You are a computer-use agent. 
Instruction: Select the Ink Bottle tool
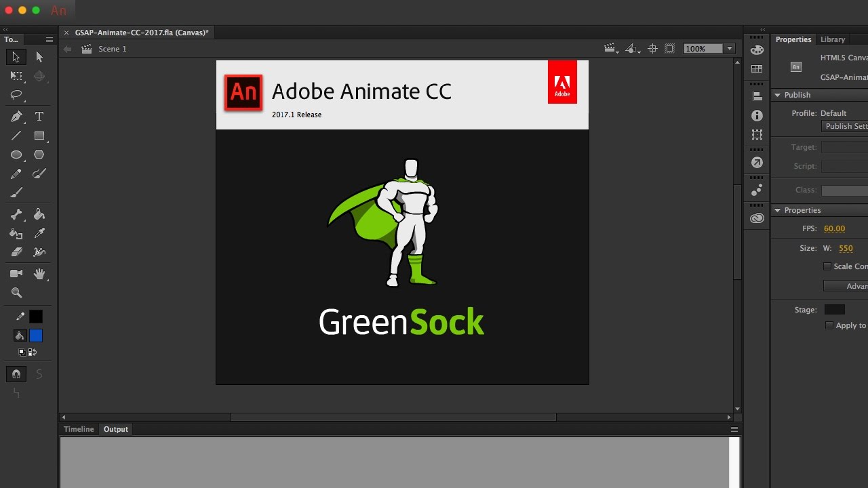[x=16, y=233]
